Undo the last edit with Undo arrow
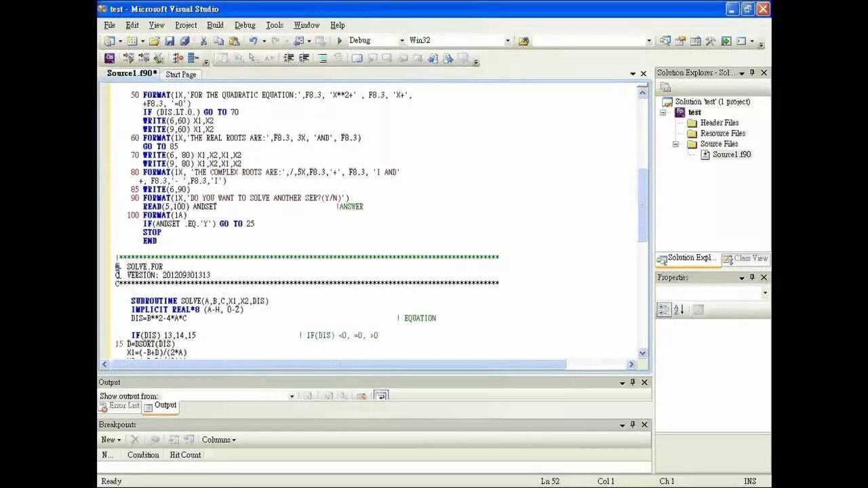The width and height of the screenshot is (868, 488). click(x=253, y=41)
